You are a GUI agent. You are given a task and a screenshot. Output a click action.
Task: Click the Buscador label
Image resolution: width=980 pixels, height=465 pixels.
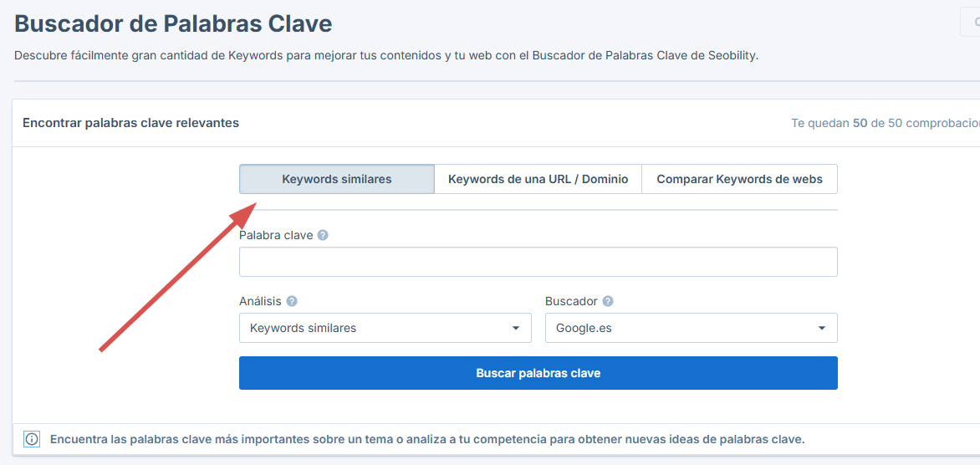point(572,301)
